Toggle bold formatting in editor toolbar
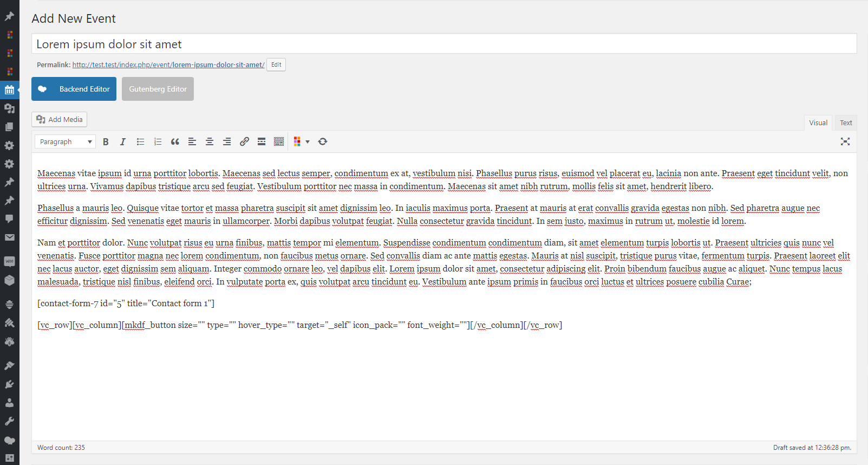868x465 pixels. tap(106, 141)
